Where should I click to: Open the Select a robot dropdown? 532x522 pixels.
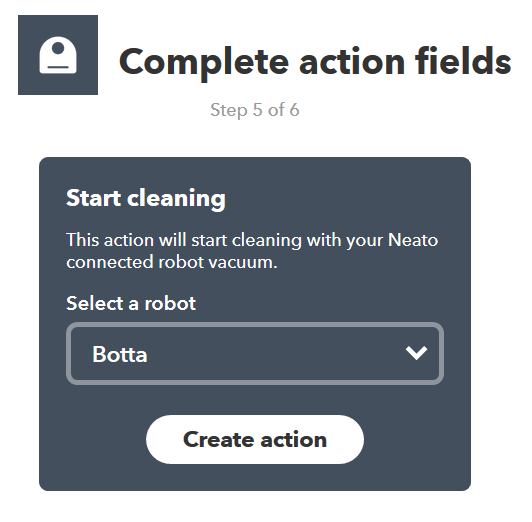coord(255,353)
